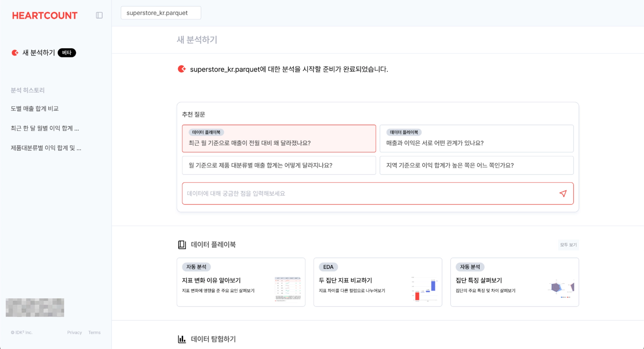Click the red icon beside 새 분석하기
This screenshot has width=644, height=349.
[x=15, y=52]
